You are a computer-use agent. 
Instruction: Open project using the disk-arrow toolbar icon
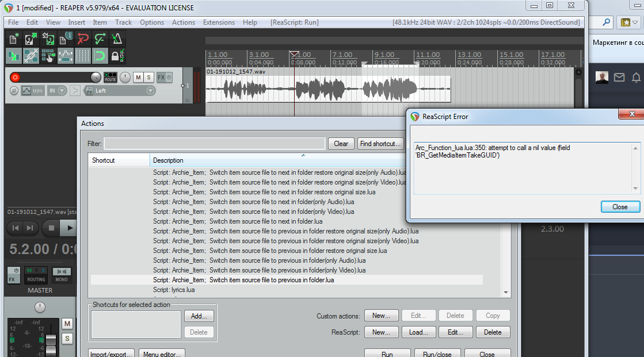[x=31, y=39]
